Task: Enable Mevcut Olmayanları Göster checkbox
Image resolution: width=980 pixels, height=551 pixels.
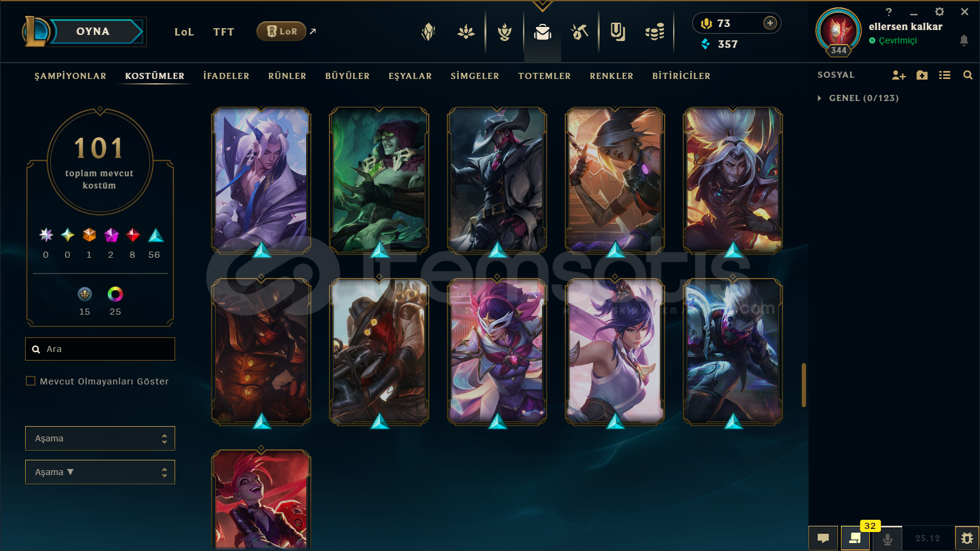Action: (31, 381)
